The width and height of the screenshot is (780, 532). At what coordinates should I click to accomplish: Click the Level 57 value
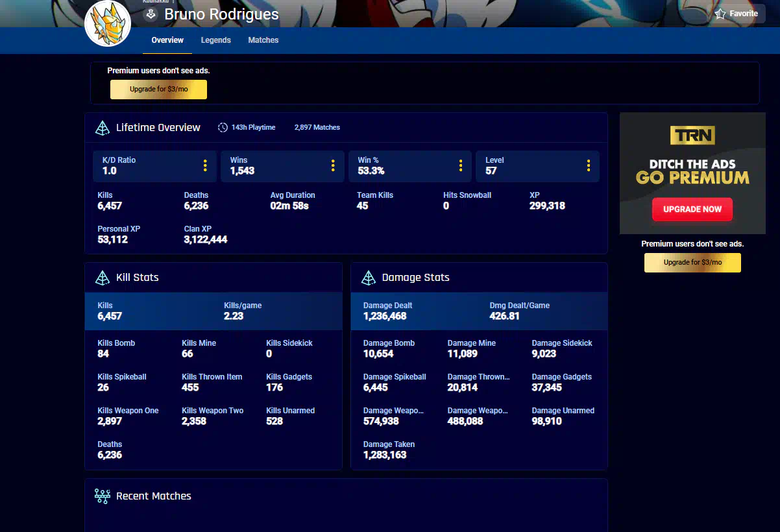point(491,171)
